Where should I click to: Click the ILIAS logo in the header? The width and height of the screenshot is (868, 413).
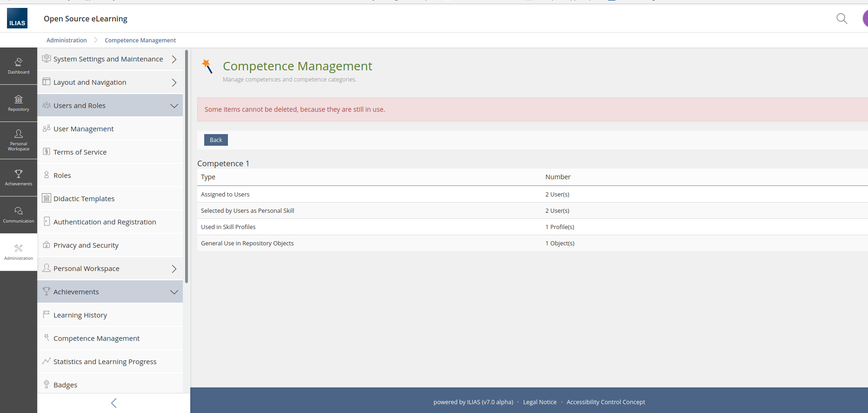pos(17,19)
